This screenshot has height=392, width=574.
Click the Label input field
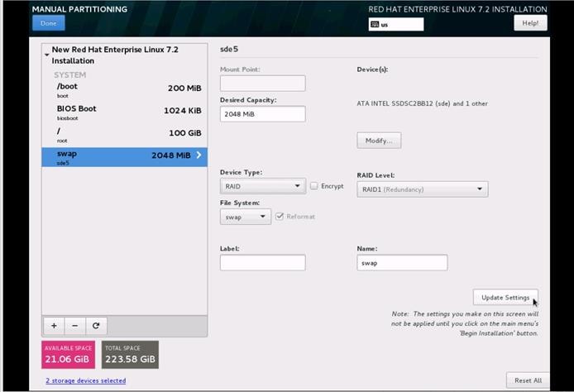tap(263, 263)
